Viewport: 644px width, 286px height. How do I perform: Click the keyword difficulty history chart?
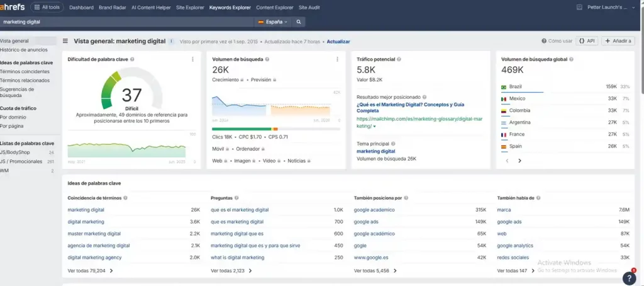click(126, 149)
